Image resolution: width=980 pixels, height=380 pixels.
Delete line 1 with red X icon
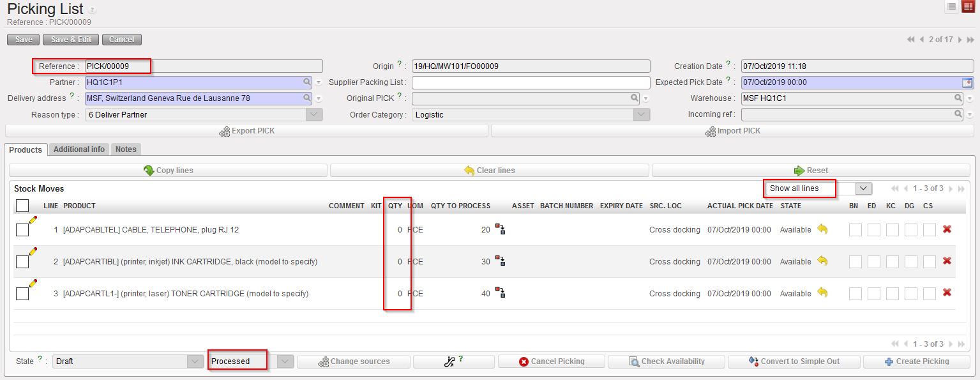tap(947, 229)
